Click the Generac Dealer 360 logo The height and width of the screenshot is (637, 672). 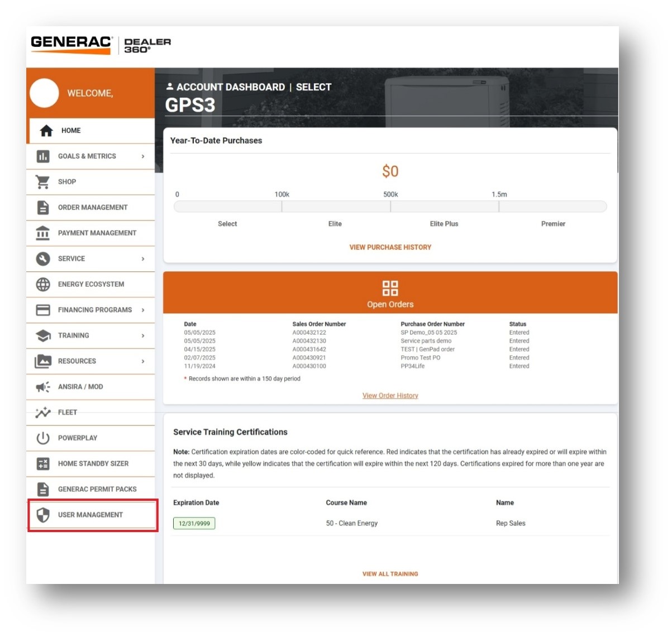101,45
